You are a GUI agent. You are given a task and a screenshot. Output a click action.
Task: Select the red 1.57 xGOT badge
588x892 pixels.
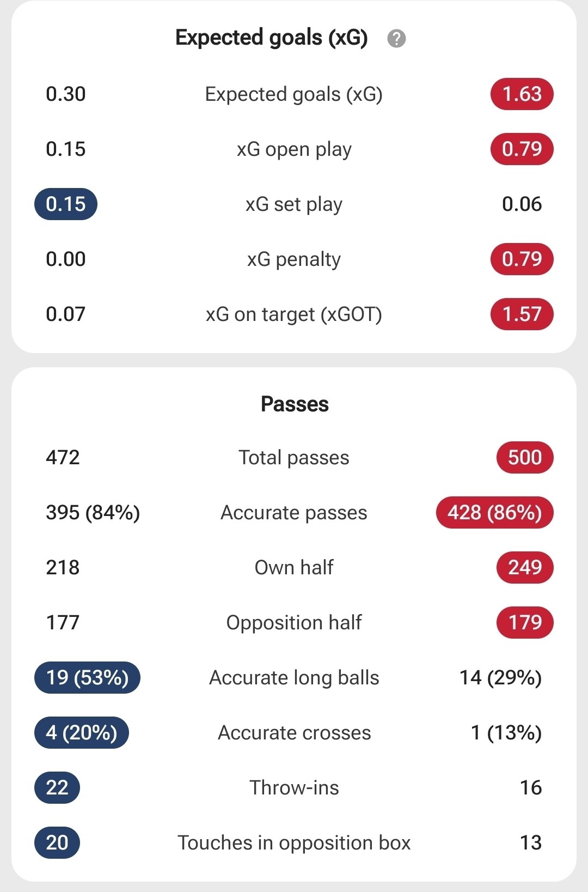(522, 314)
